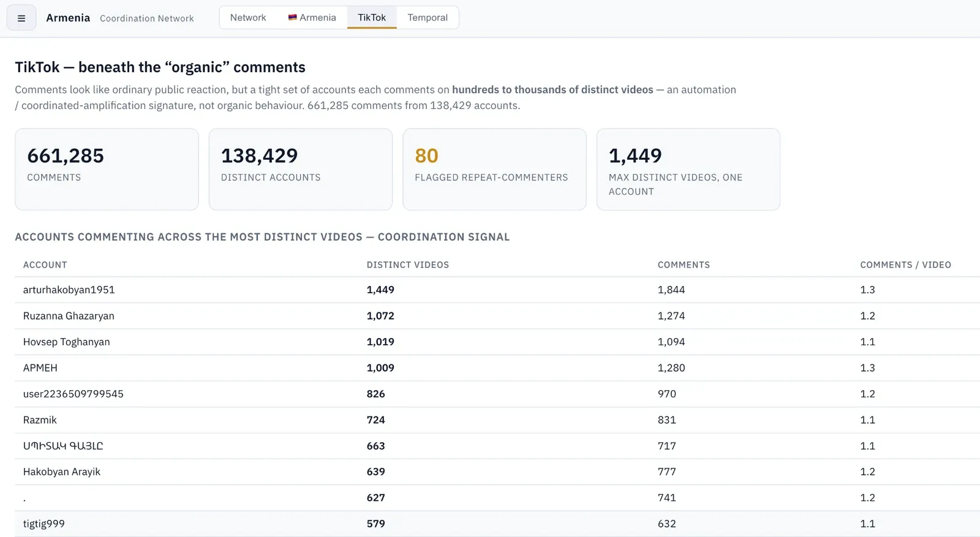The height and width of the screenshot is (537, 980).
Task: Click the COMMENTS / VIDEO column header
Action: pos(905,265)
